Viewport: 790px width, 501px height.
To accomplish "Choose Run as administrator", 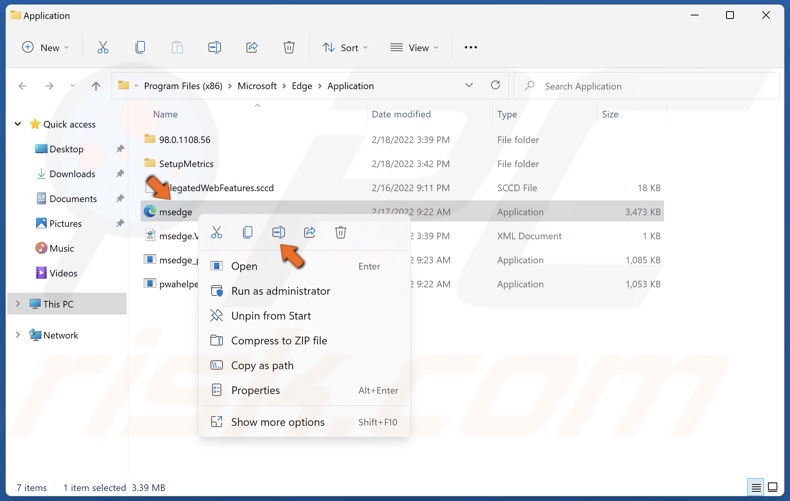I will pos(304,291).
